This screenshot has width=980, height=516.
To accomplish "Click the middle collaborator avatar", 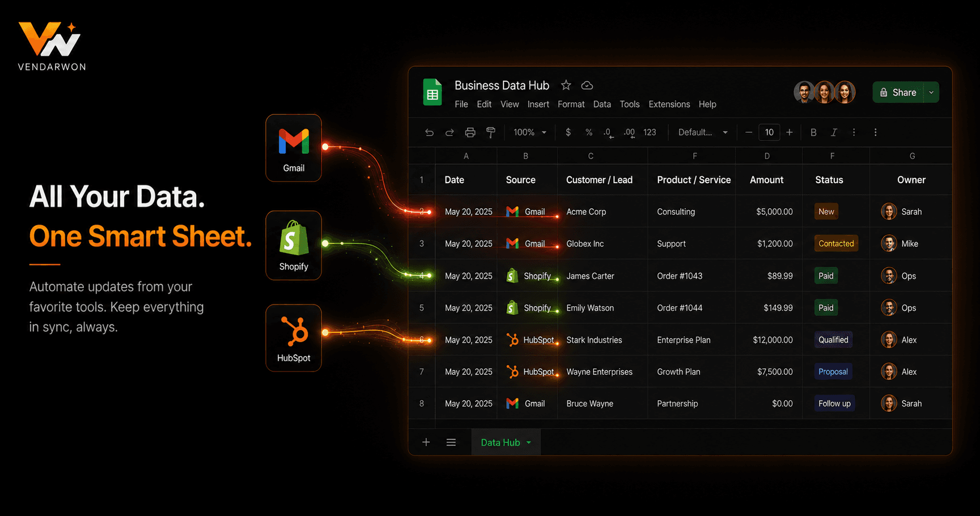I will coord(825,92).
